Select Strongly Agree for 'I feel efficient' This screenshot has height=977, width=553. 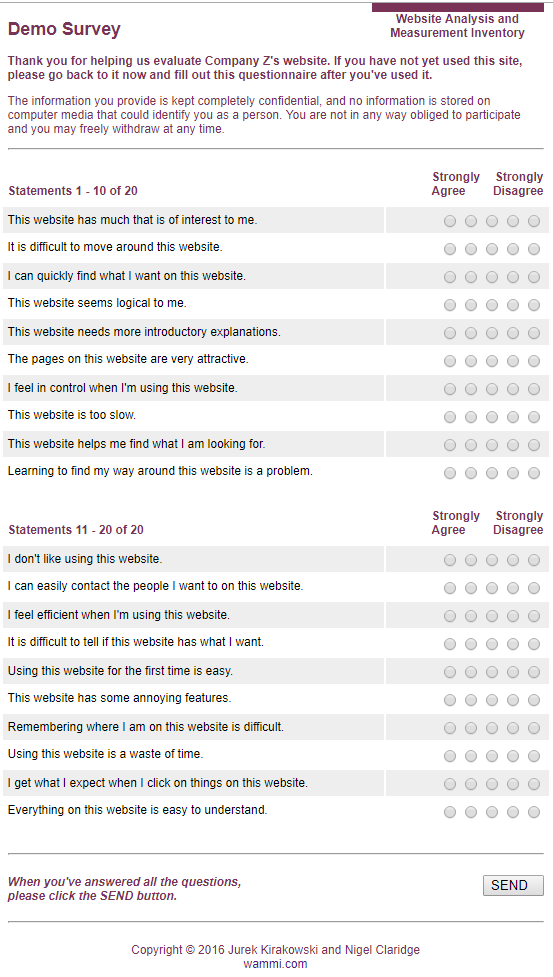(450, 616)
